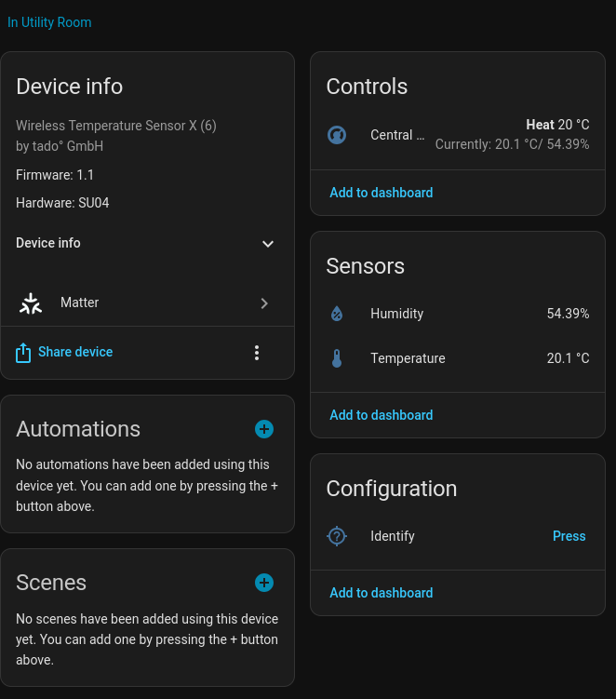
Task: Click the Identify configuration icon
Action: click(337, 536)
